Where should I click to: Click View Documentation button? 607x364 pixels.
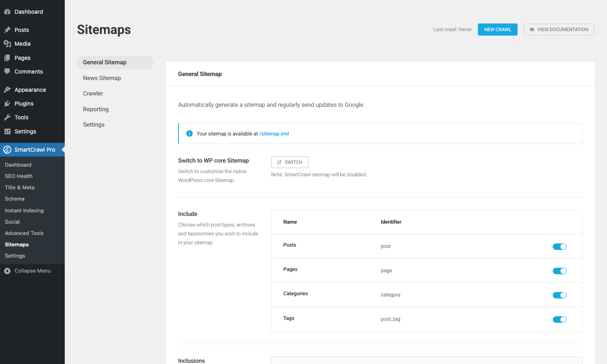tap(559, 30)
